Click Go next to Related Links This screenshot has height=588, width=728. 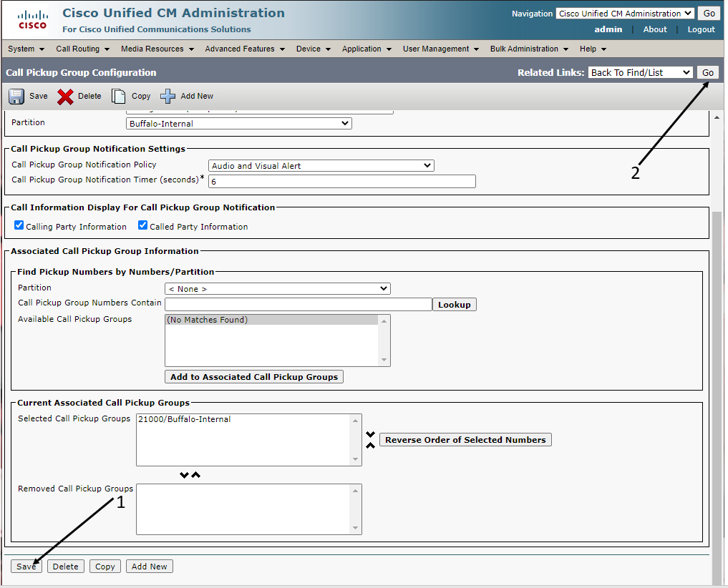[707, 72]
